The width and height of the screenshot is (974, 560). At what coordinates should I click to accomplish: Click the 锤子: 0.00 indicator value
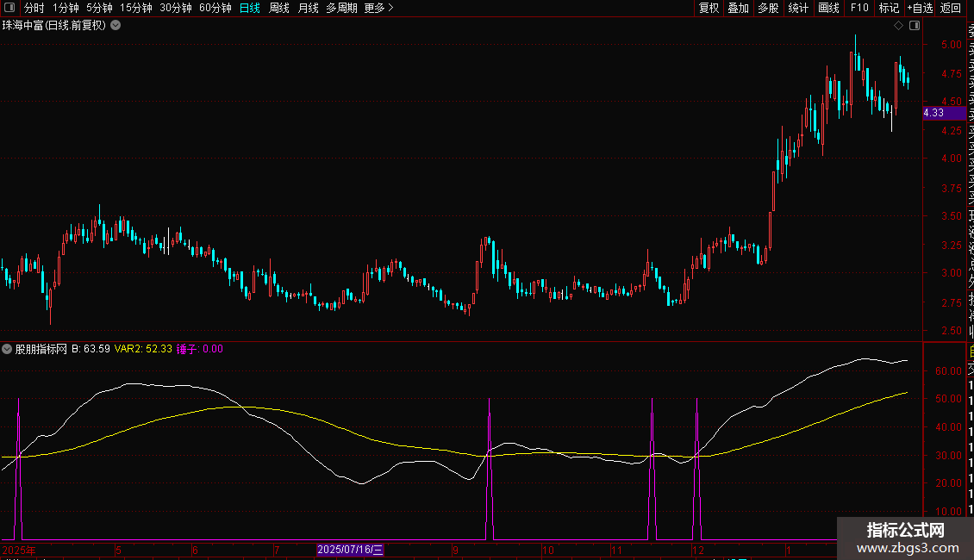(x=199, y=349)
